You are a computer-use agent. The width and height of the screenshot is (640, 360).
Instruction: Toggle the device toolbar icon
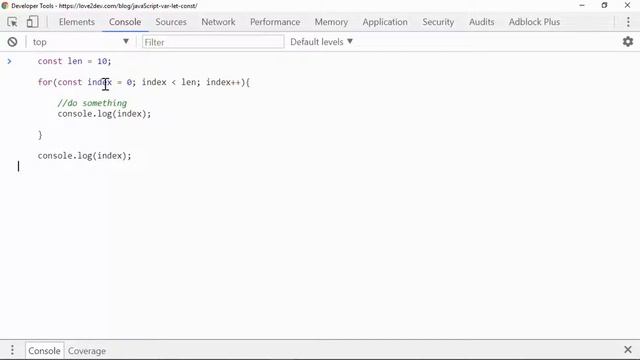(32, 22)
